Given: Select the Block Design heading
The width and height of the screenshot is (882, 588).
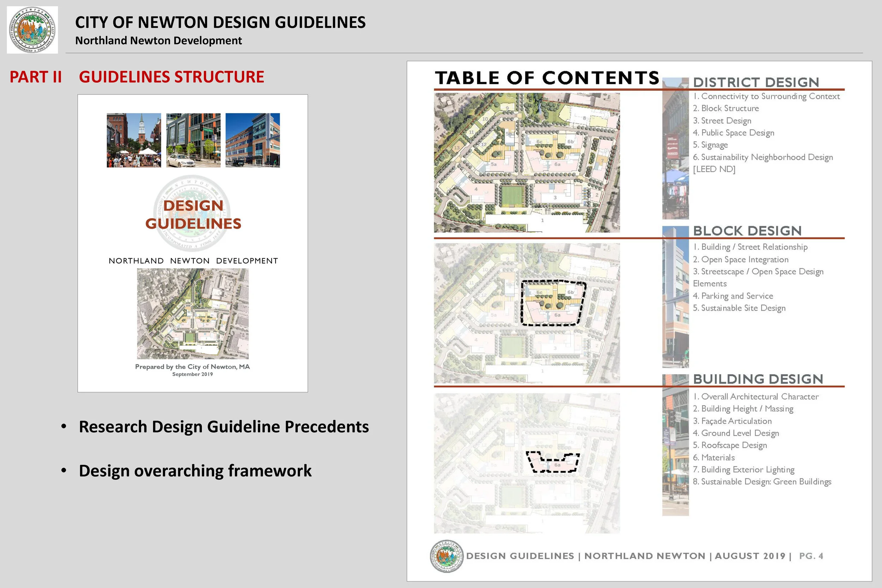Looking at the screenshot, I should [747, 231].
